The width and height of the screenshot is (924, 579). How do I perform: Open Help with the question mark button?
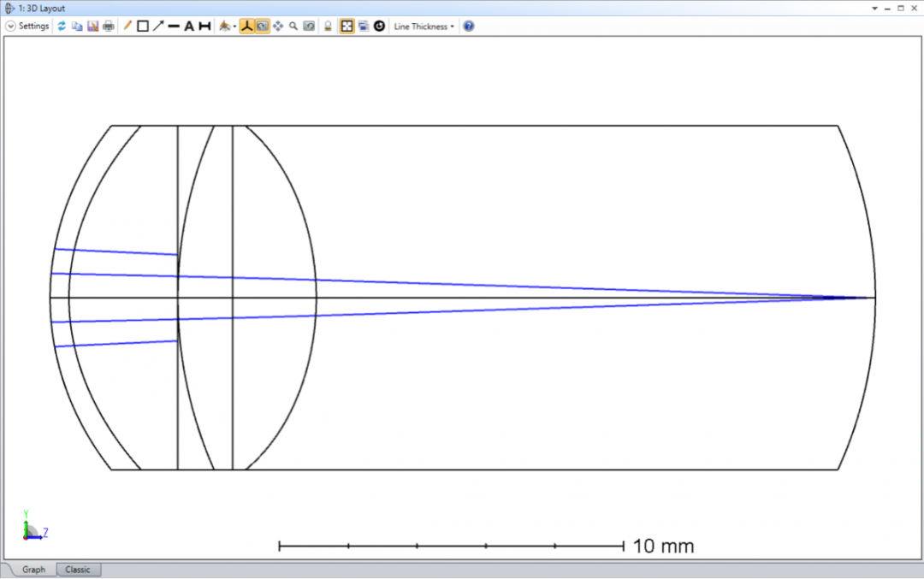coord(468,26)
